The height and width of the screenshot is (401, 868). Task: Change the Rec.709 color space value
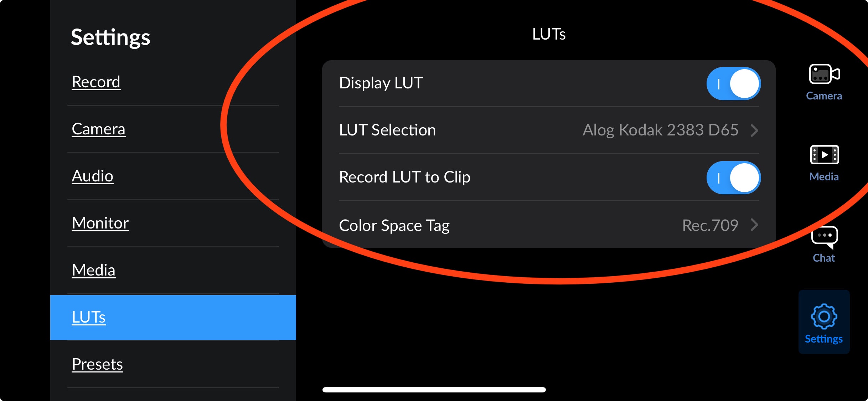point(710,225)
